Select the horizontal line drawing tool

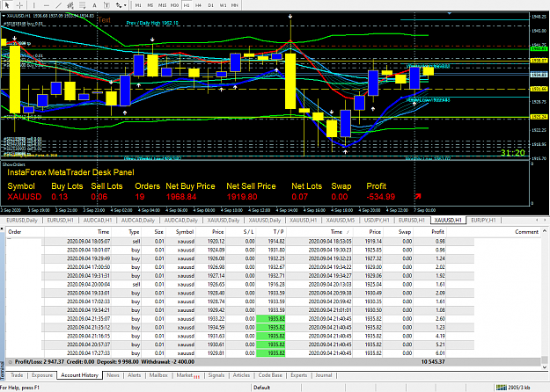tap(47, 5)
